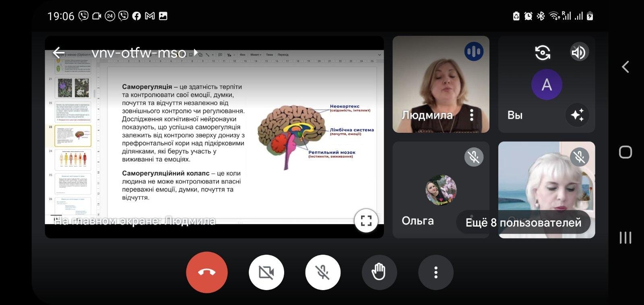Open the 'Перехід' option in presentation toolbar
This screenshot has width=644, height=305.
(x=283, y=55)
